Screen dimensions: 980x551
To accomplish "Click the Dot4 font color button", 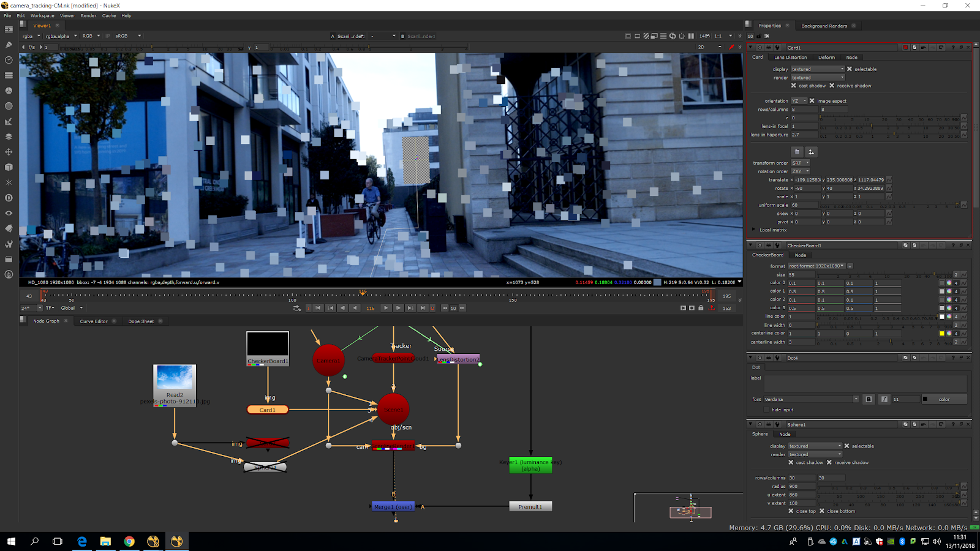I will click(944, 399).
